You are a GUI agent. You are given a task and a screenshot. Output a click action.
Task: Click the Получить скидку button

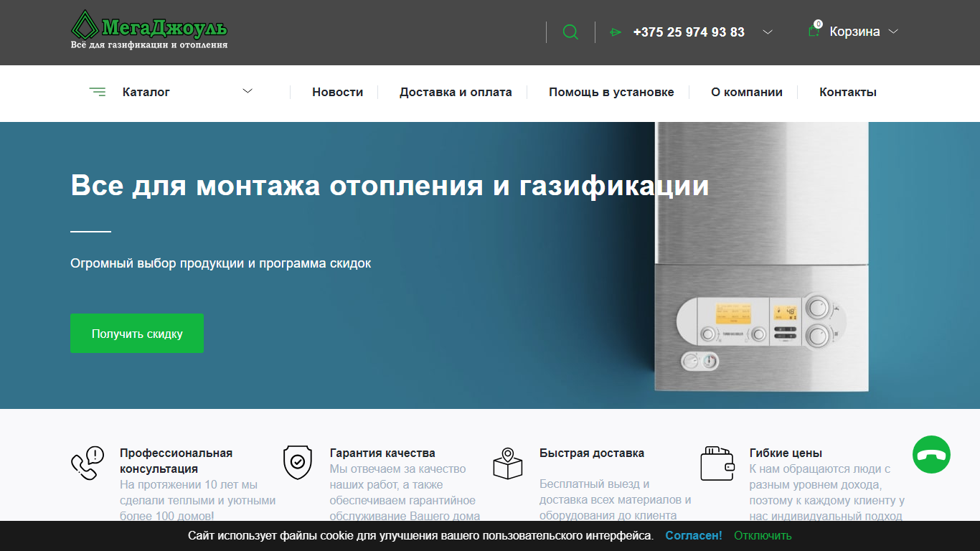[x=137, y=333]
